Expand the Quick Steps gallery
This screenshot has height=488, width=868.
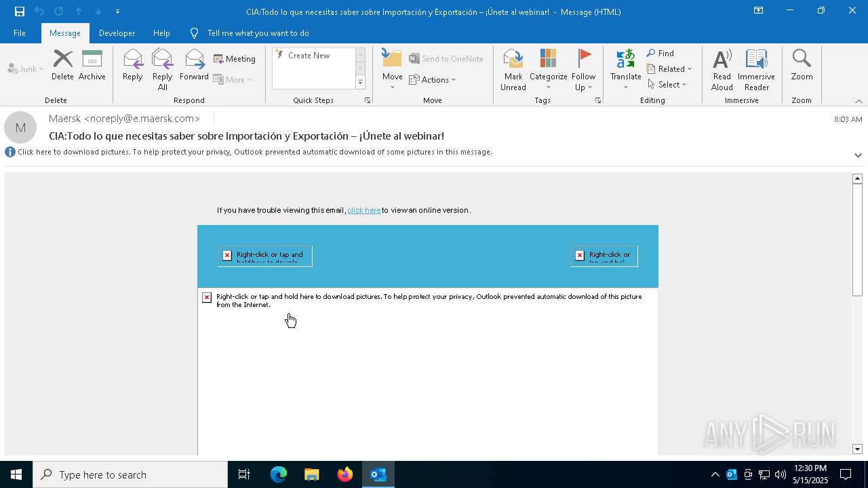(360, 83)
